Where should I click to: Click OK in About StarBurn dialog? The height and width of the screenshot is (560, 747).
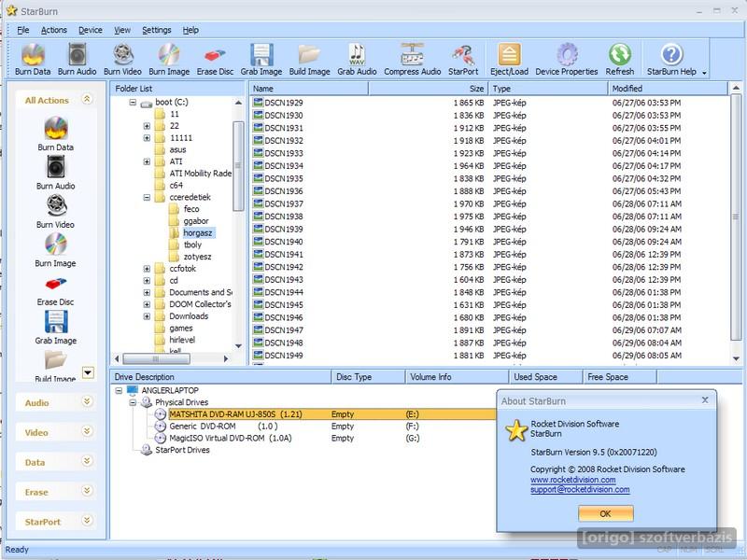click(605, 513)
